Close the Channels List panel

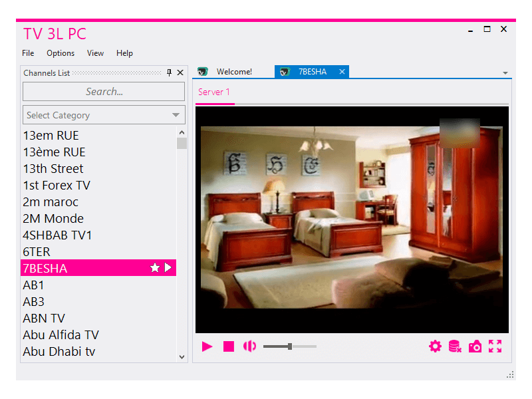[180, 72]
